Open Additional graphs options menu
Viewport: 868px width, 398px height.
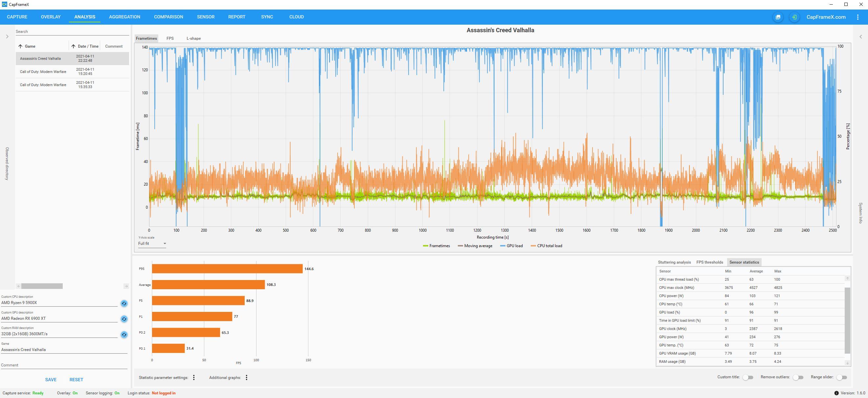[247, 377]
